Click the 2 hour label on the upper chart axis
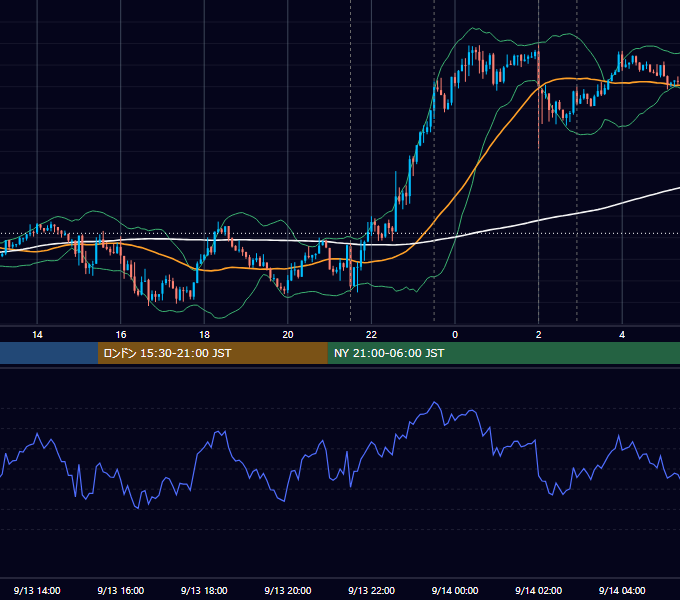The height and width of the screenshot is (600, 680). (539, 335)
